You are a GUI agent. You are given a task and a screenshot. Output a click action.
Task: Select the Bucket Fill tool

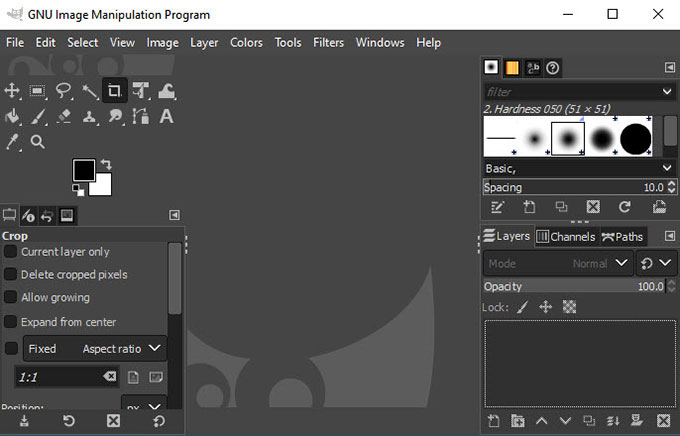tap(12, 116)
